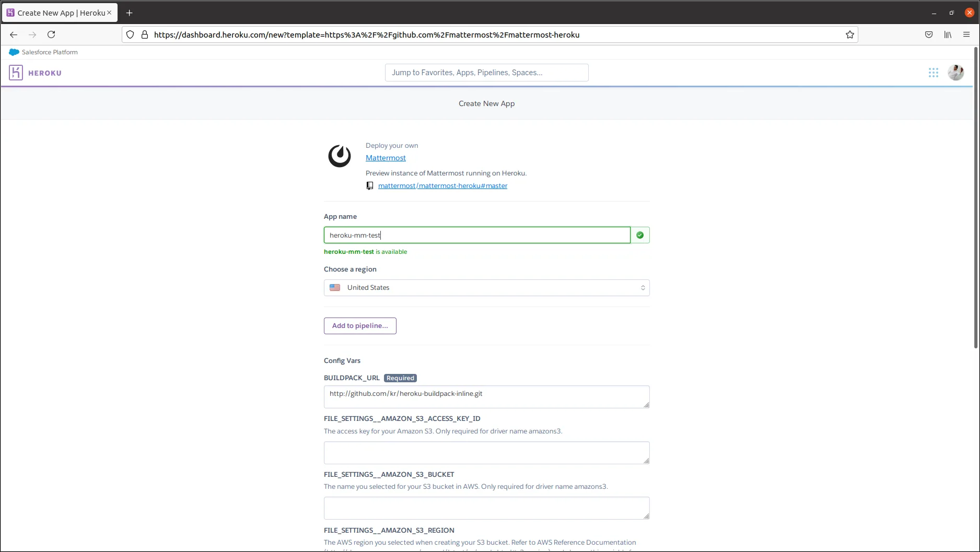Click the padlock site security icon

pos(145,34)
